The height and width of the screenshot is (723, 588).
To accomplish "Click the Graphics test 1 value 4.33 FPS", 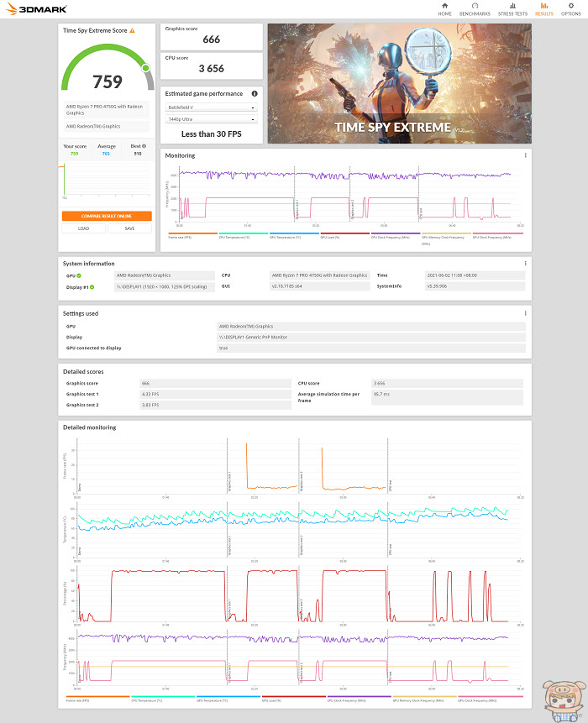I will pos(215,394).
